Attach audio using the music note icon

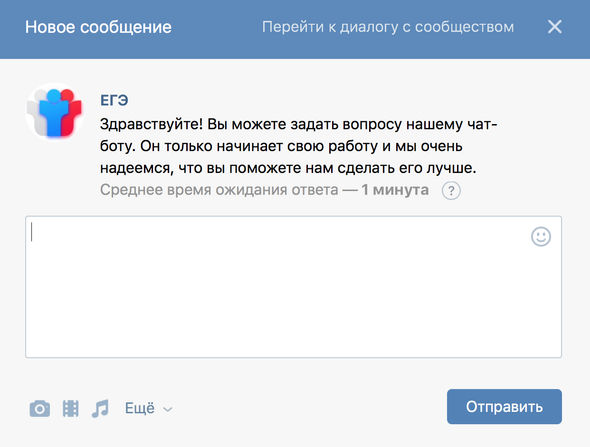100,408
